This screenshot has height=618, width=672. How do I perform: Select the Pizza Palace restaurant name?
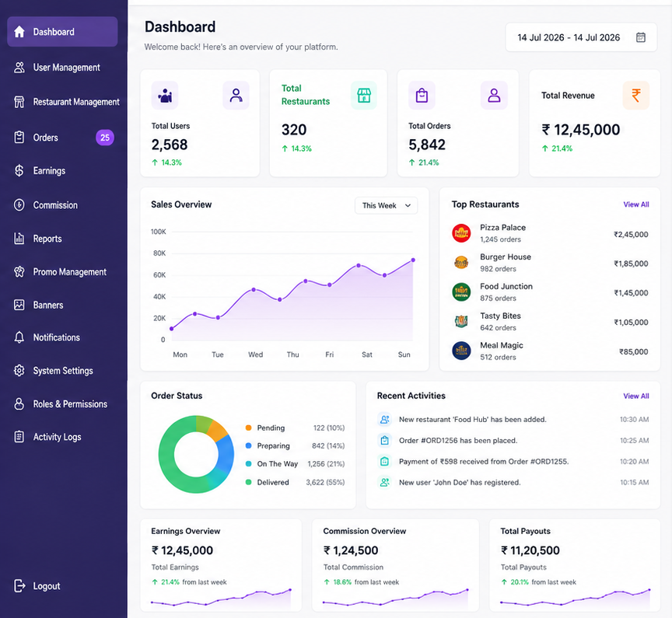pyautogui.click(x=502, y=228)
